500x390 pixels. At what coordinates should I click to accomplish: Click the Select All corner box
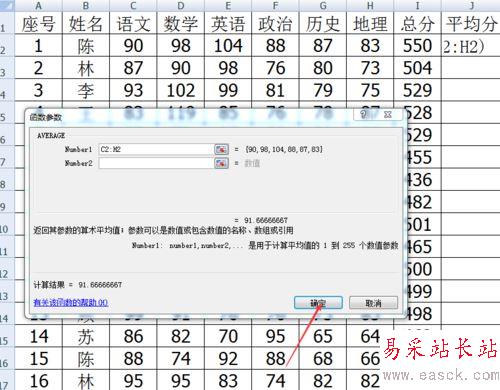7,6
